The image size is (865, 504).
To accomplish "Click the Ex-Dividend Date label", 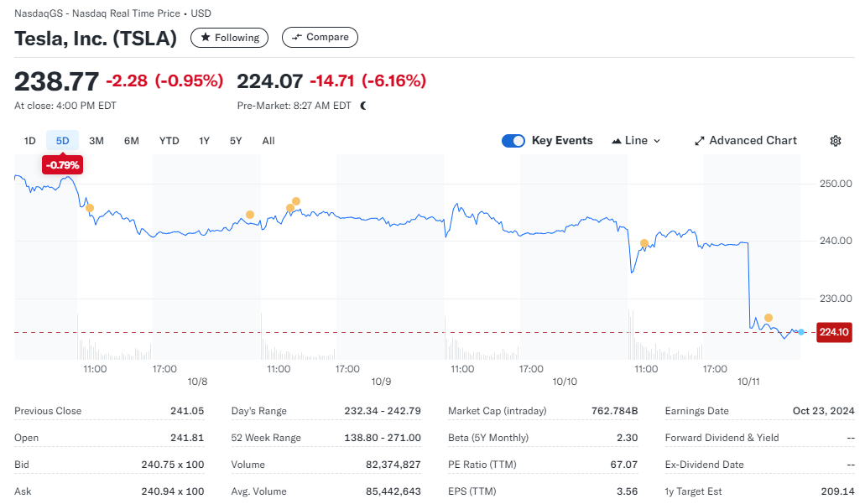I will (x=704, y=465).
